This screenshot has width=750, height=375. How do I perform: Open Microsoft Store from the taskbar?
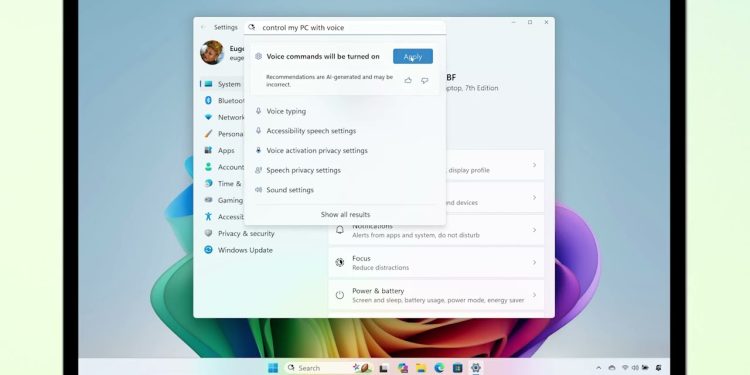[x=458, y=368]
